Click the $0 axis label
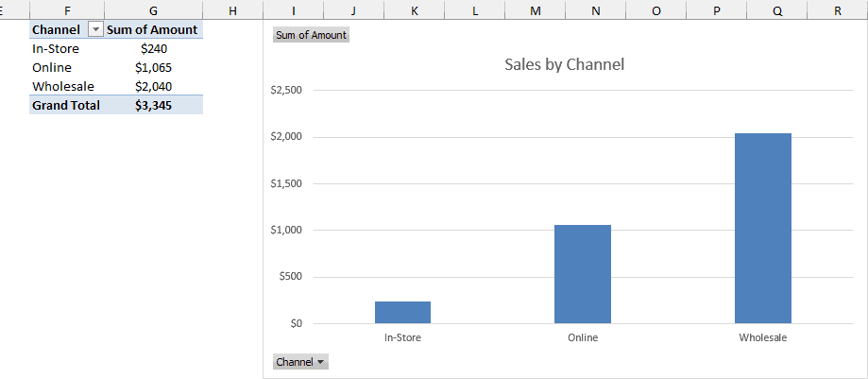The image size is (868, 379). (x=296, y=323)
